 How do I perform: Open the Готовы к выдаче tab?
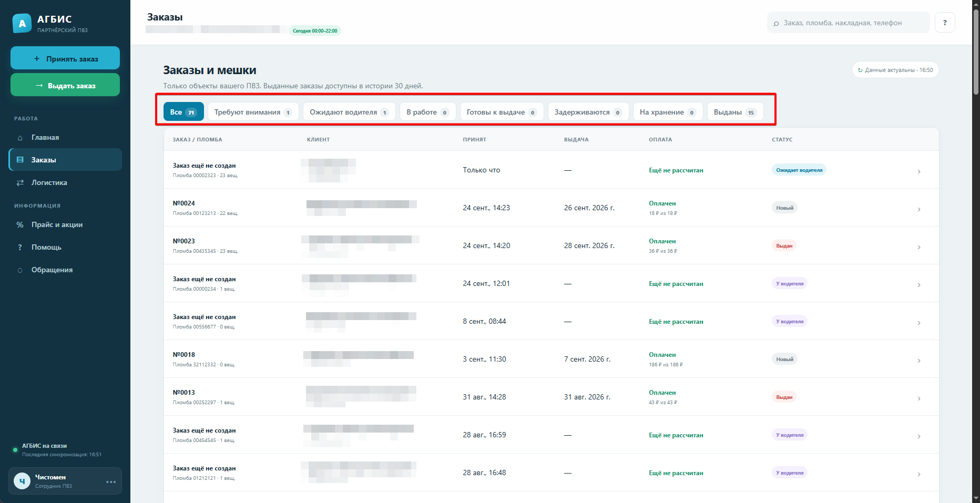click(x=502, y=112)
